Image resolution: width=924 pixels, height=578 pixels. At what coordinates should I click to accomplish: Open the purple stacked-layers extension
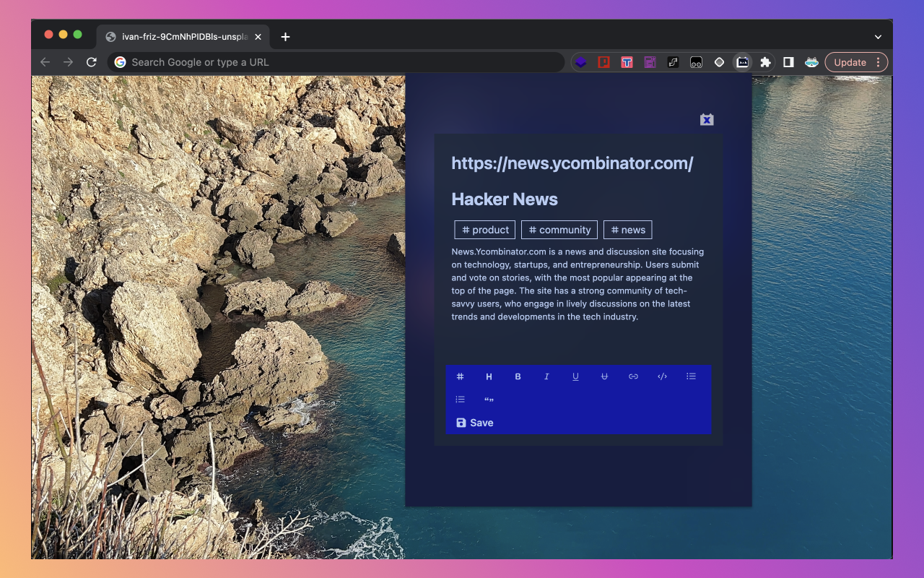[x=580, y=62]
